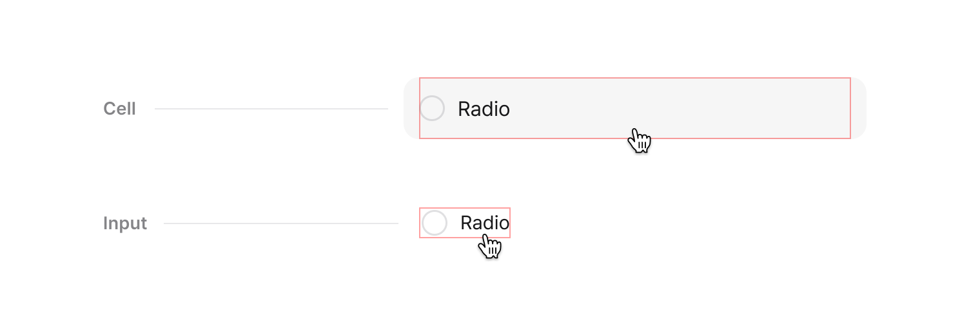The image size is (980, 331).
Task: Click the Input section heading
Action: click(x=125, y=223)
